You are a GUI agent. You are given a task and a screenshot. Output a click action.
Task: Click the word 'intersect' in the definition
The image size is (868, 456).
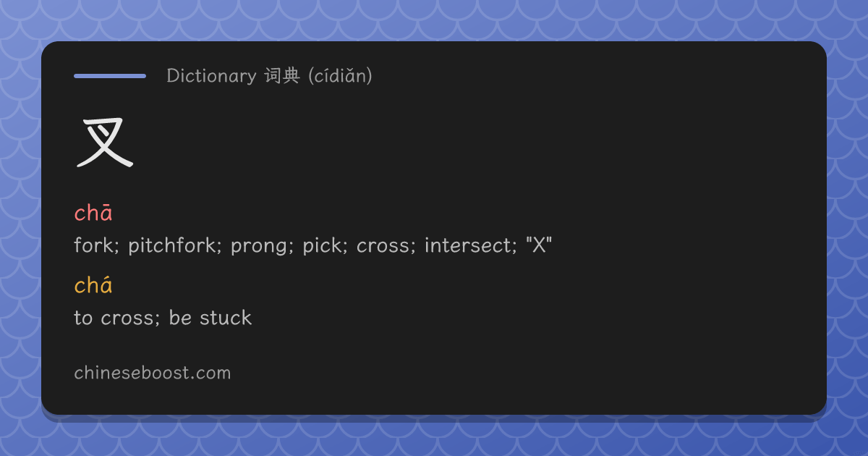pos(468,245)
